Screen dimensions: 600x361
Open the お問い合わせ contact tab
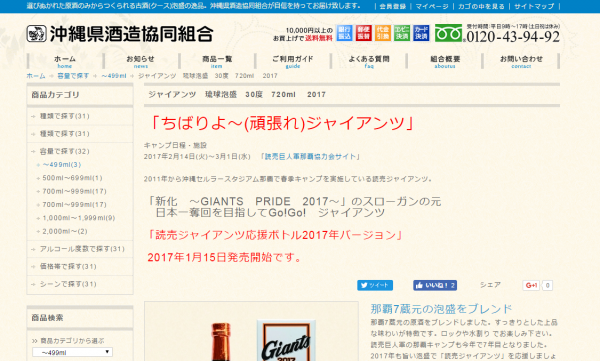(521, 61)
